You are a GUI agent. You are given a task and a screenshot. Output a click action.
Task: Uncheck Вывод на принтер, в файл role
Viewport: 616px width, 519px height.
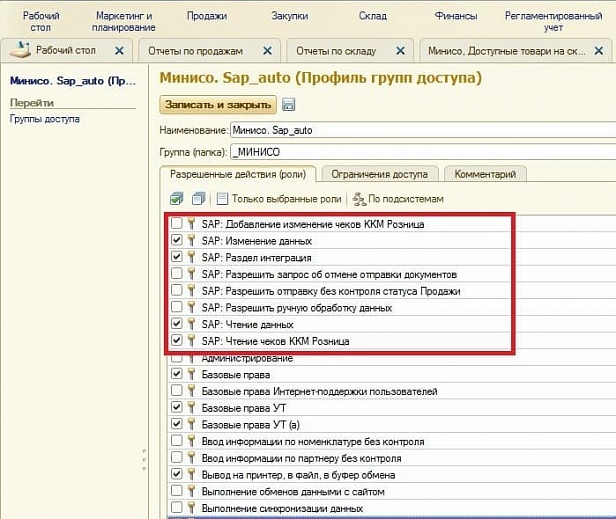pyautogui.click(x=177, y=474)
